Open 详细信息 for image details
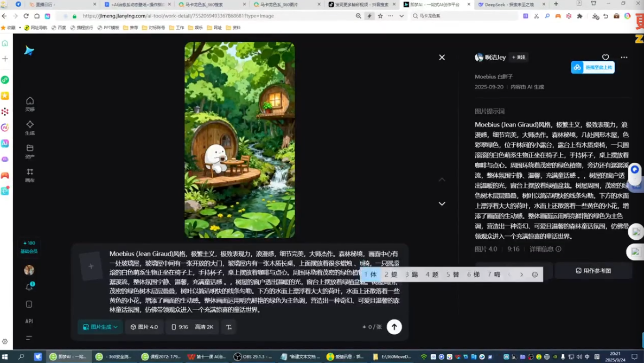 [x=542, y=249]
